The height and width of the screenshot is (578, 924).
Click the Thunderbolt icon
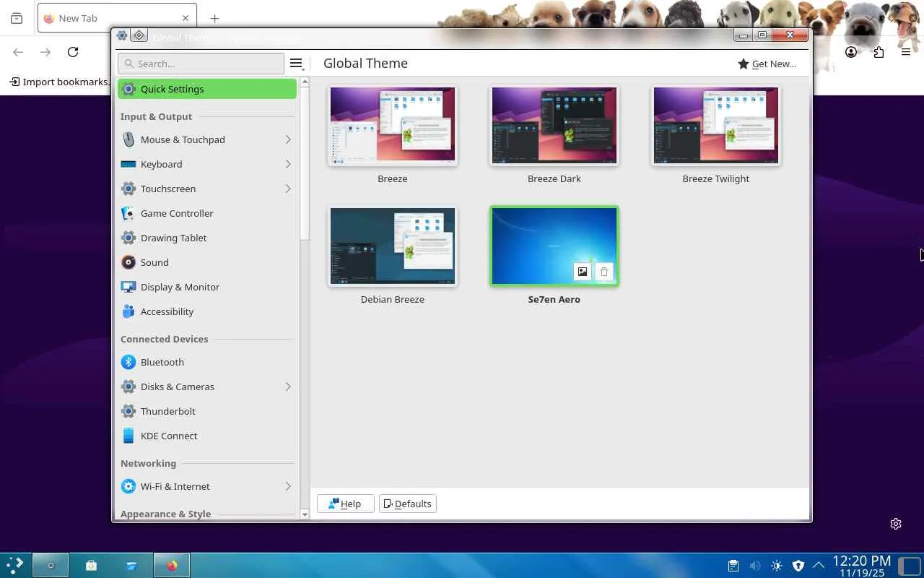click(128, 411)
